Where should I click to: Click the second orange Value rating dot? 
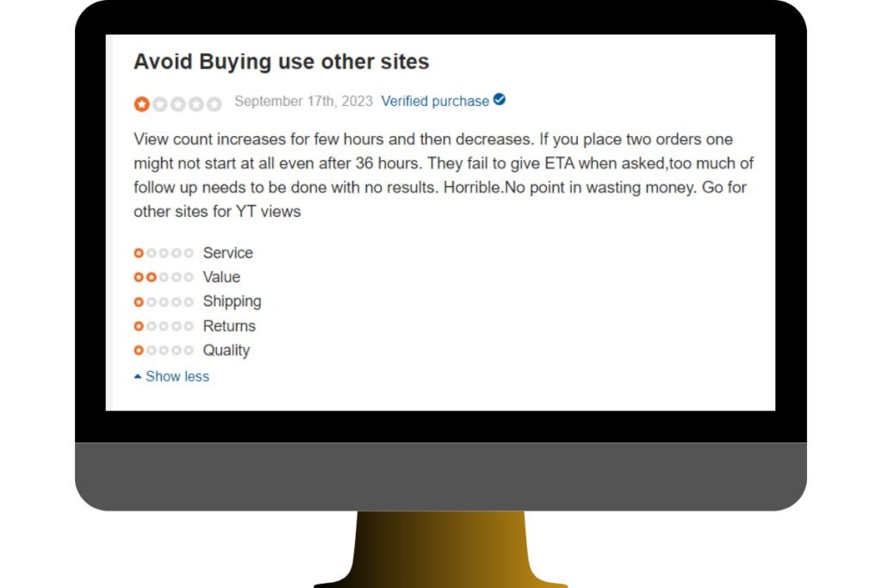(151, 277)
